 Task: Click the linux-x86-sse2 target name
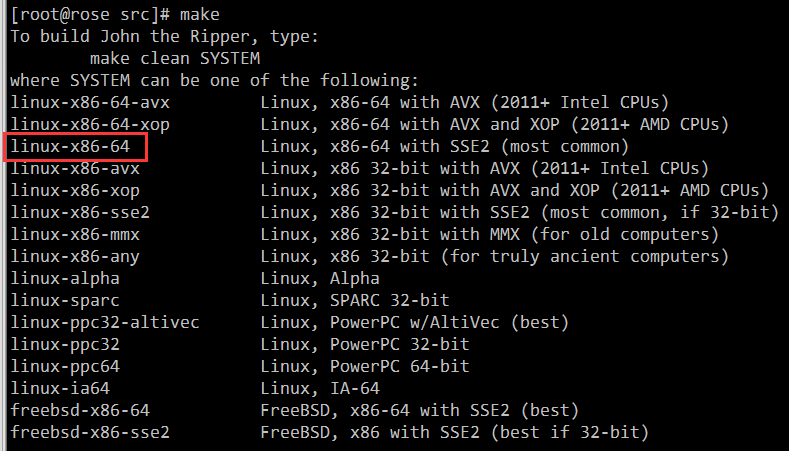click(80, 212)
